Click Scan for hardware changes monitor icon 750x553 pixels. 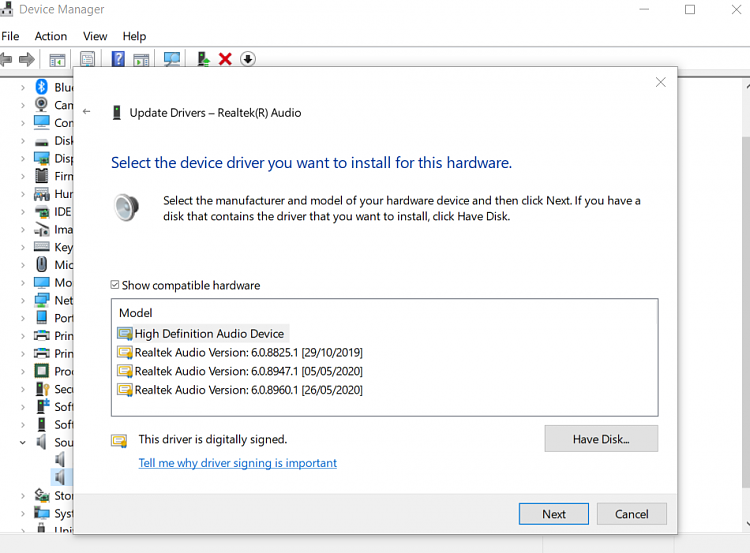(x=172, y=59)
